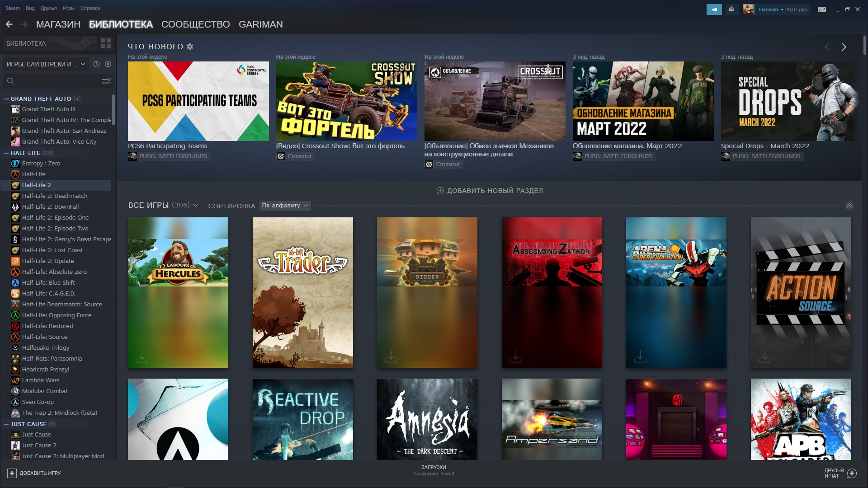Open recent activity clock filter
This screenshot has height=488, width=868.
pyautogui.click(x=96, y=64)
